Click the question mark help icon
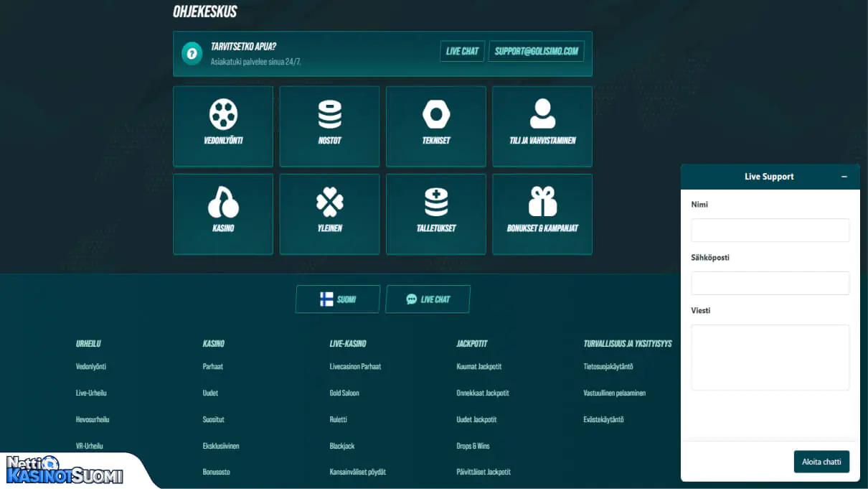This screenshot has width=868, height=489. [192, 54]
